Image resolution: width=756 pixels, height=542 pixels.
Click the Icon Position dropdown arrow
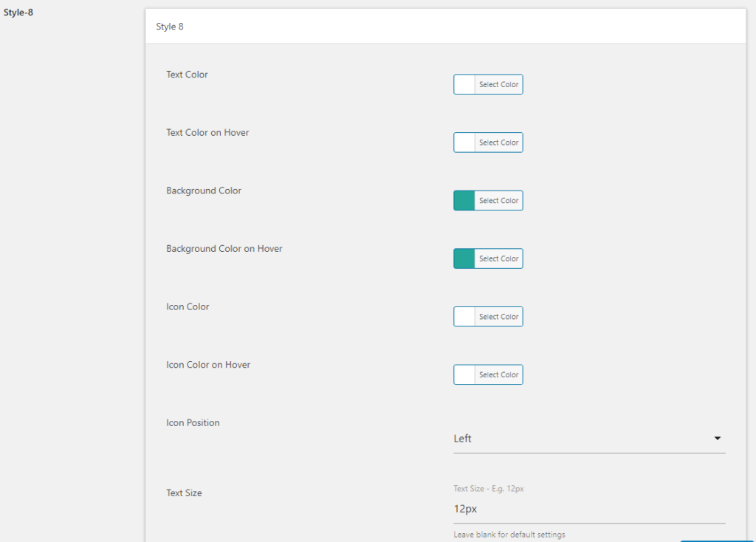(x=717, y=439)
